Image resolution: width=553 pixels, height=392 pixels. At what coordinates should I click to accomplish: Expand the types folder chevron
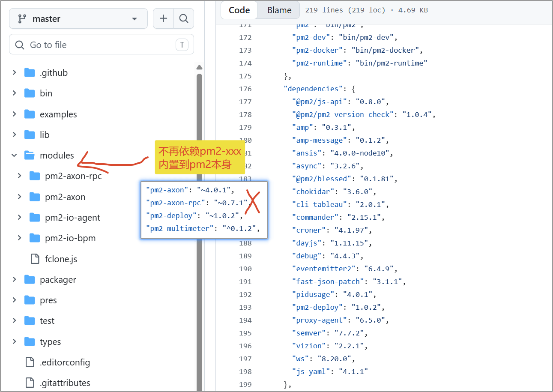tap(14, 341)
